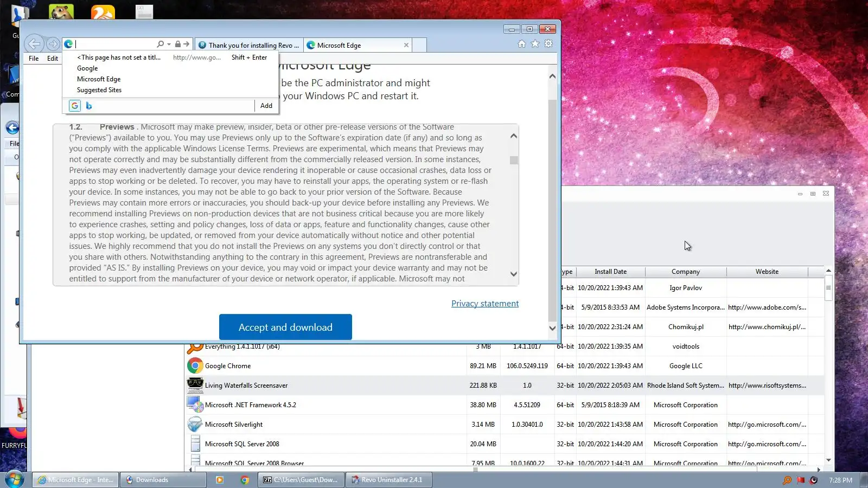Image resolution: width=868 pixels, height=488 pixels.
Task: Click the license text box scroll up arrow
Action: coord(513,136)
